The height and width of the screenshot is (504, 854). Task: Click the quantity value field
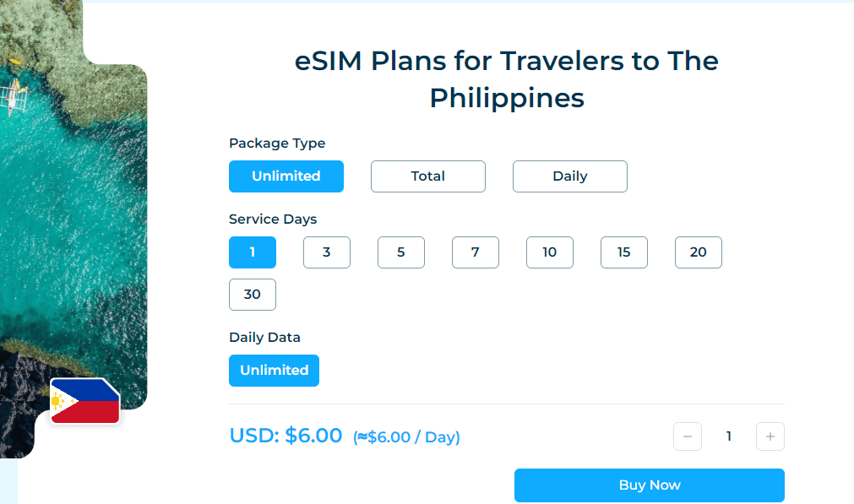[x=729, y=436]
